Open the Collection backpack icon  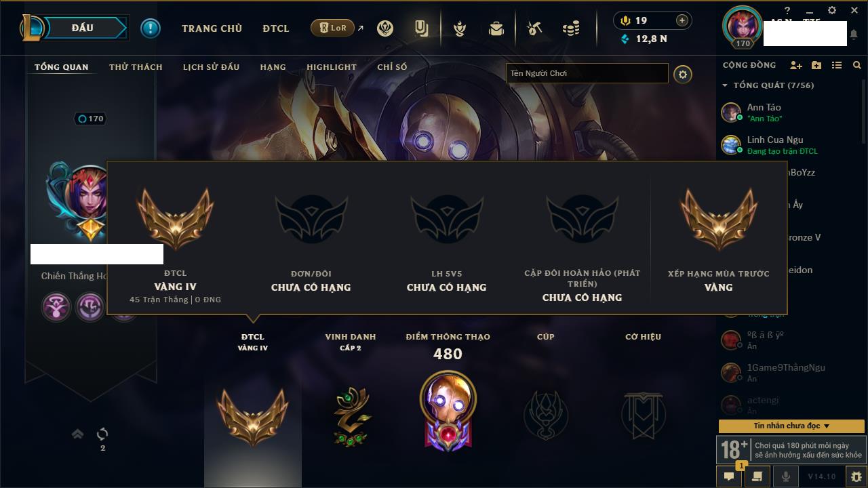[496, 28]
